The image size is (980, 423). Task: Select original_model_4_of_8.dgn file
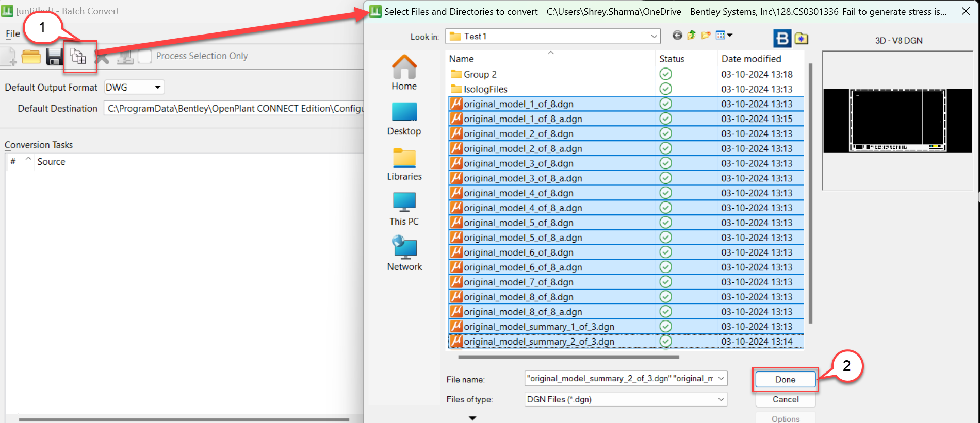pyautogui.click(x=625, y=193)
